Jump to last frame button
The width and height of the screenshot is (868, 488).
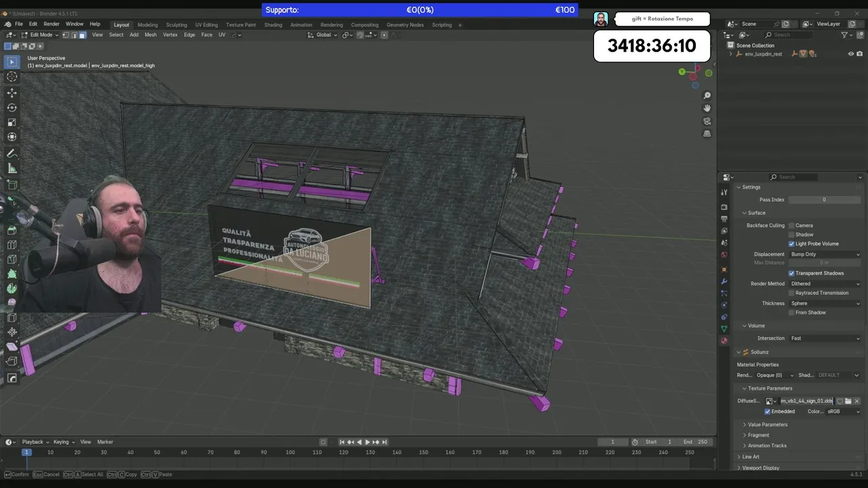pos(384,442)
